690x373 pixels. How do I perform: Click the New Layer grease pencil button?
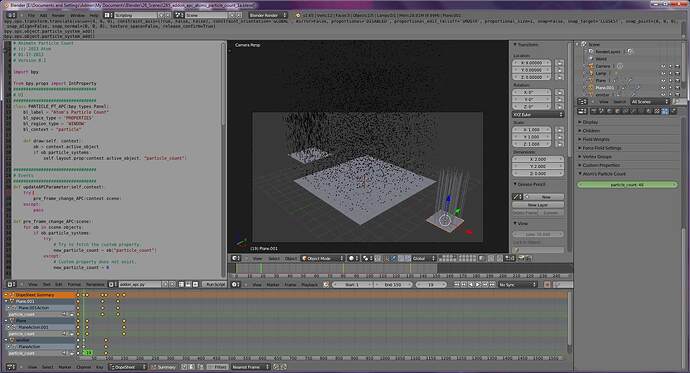coord(538,205)
